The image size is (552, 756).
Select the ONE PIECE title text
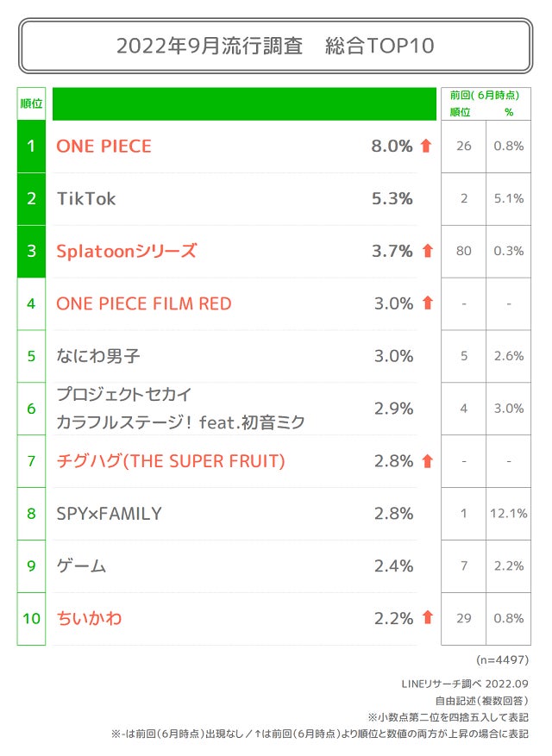tap(103, 147)
